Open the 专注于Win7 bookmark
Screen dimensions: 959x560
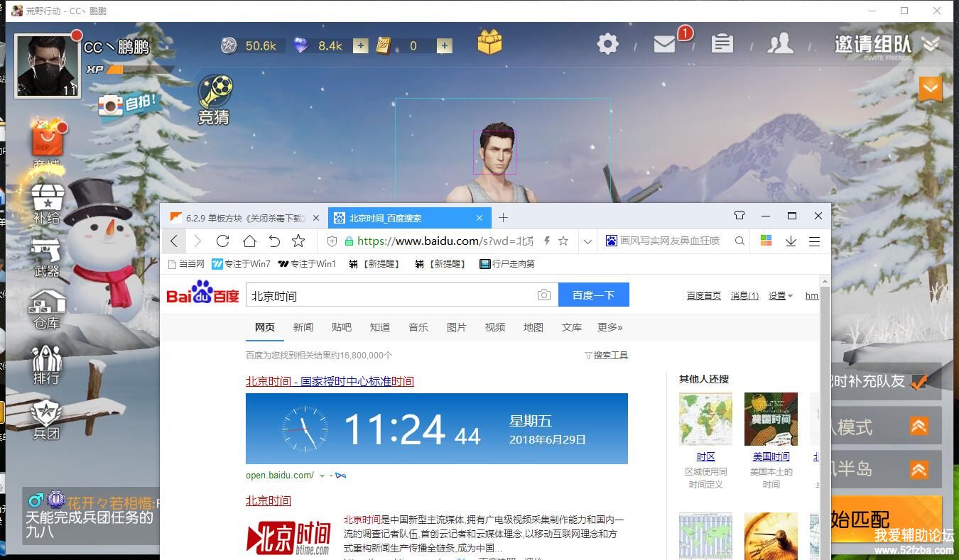[242, 264]
